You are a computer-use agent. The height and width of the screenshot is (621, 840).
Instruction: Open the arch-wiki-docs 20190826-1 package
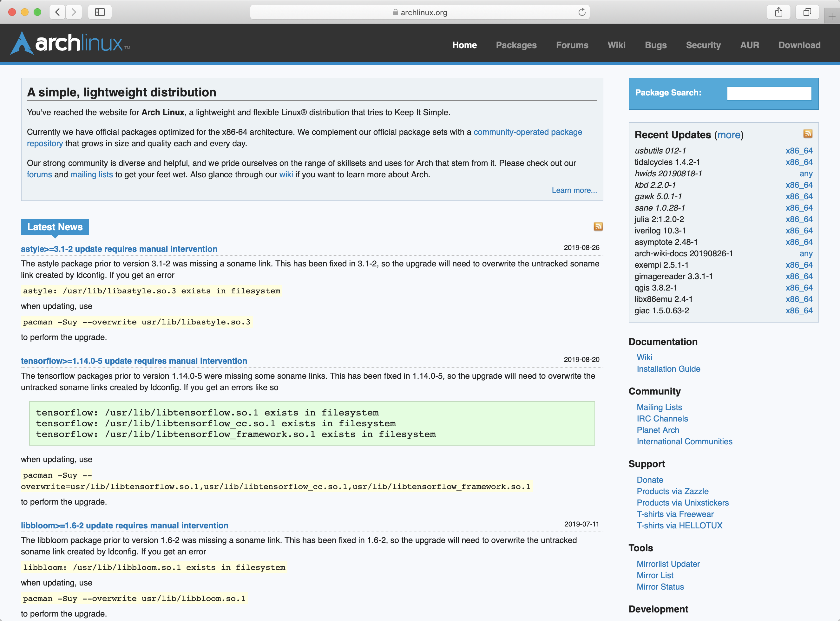tap(684, 253)
